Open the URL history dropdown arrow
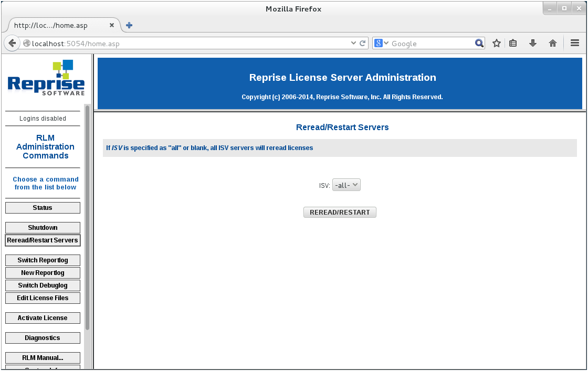The width and height of the screenshot is (588, 371). (353, 43)
